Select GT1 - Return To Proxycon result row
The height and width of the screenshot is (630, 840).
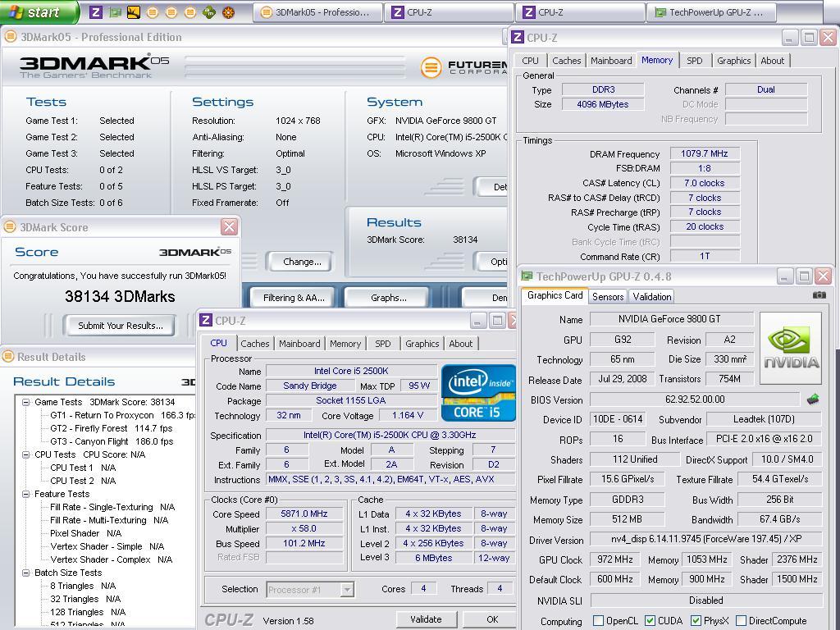click(123, 415)
